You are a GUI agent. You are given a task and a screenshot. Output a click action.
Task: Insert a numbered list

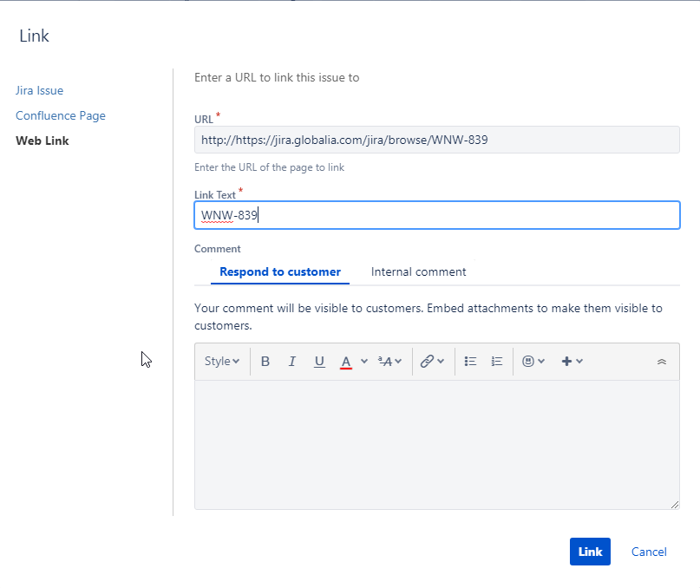497,361
